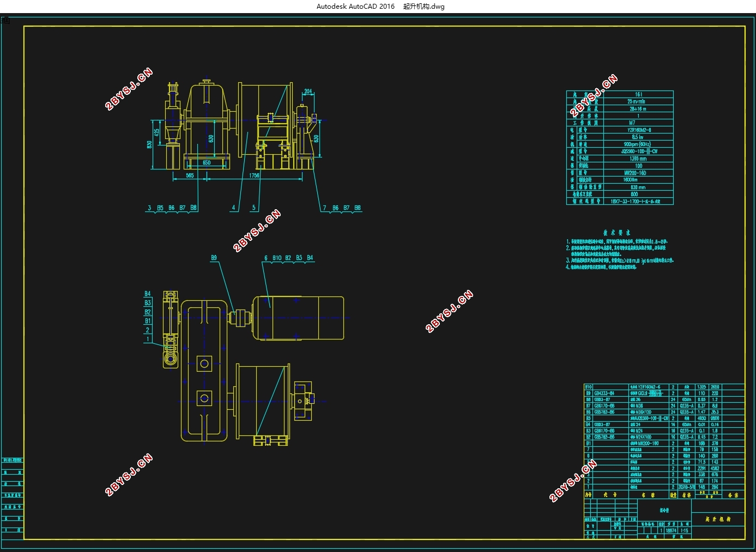Screen dimensions: 756x552
Task: Select JQS560-100 reducer model in spec table
Action: tap(639, 151)
